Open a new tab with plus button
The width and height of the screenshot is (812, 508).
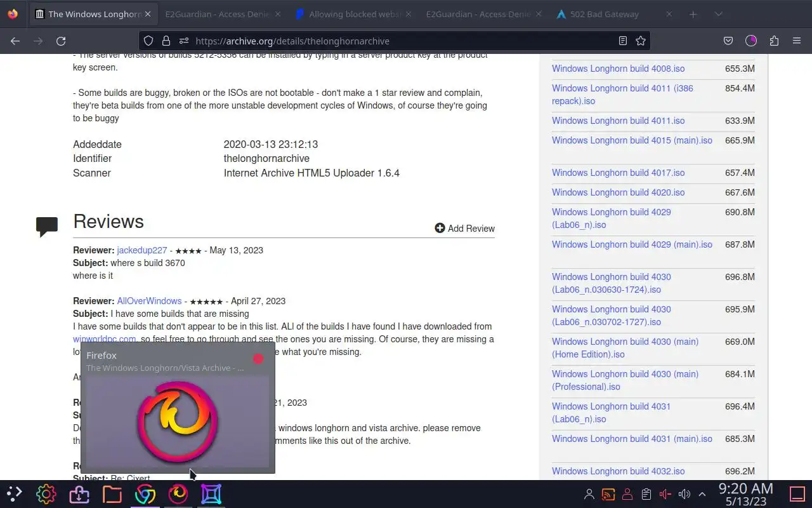click(x=693, y=14)
